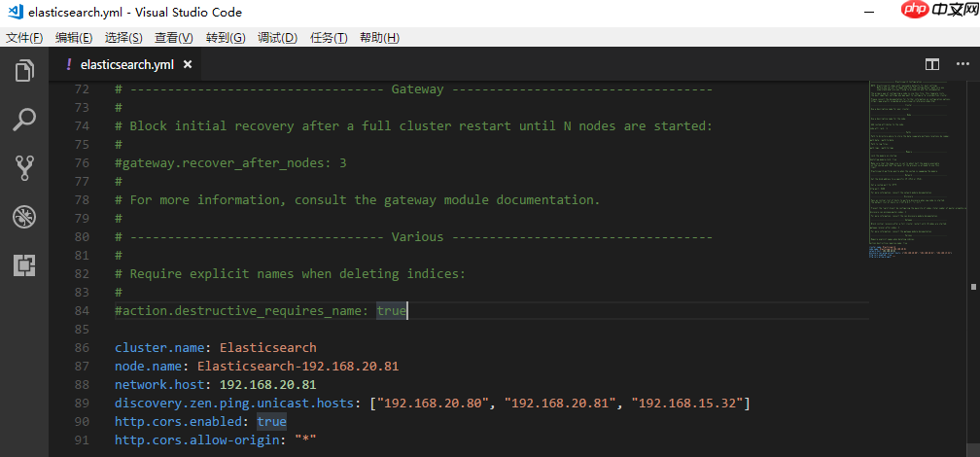The width and height of the screenshot is (980, 457).
Task: Open the 选择(S) menu
Action: [123, 38]
